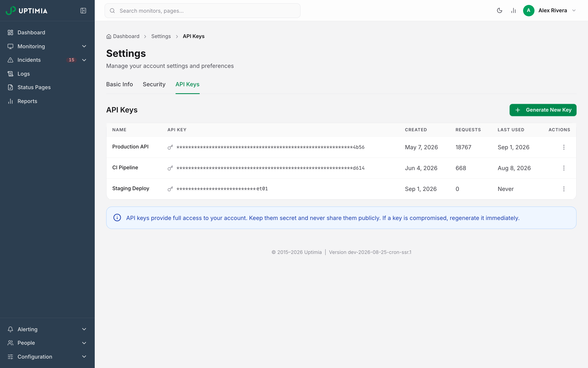Click the Logs scroll icon
The width and height of the screenshot is (588, 368).
(x=10, y=74)
